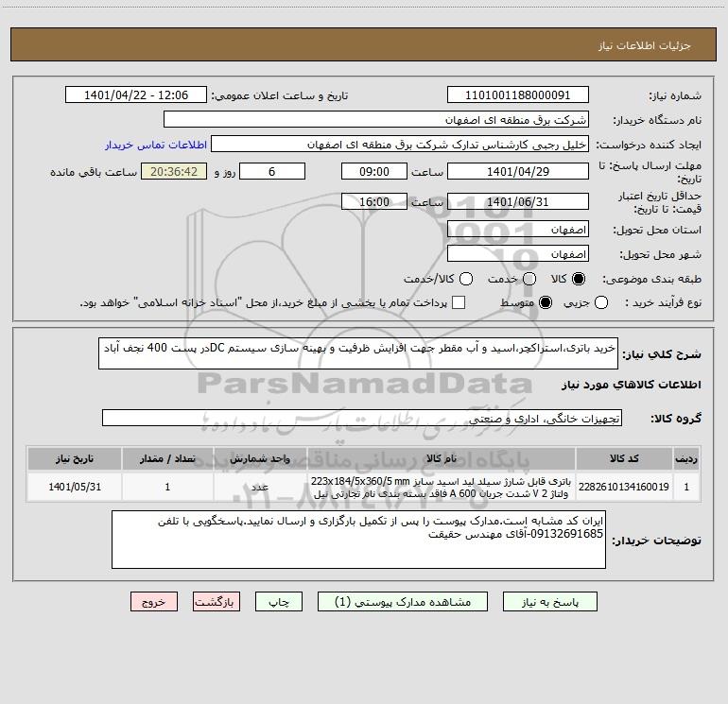Click the نام کالا column header
728x704 pixels.
click(x=442, y=458)
